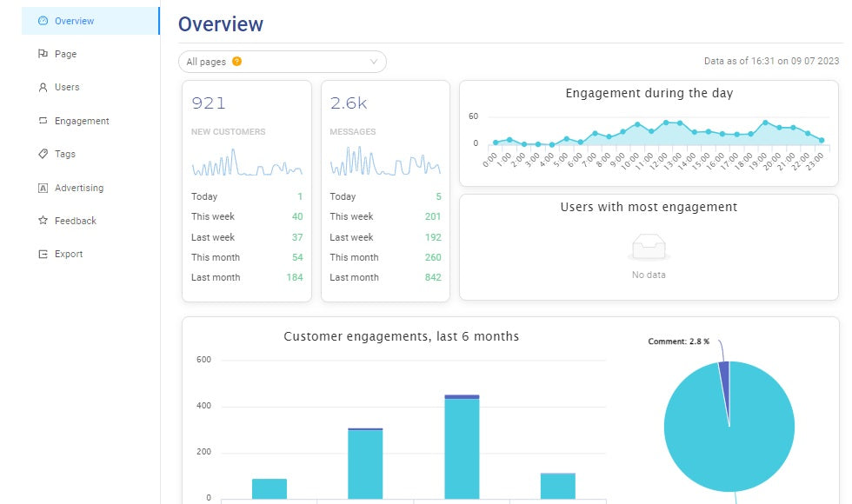Expand page selector using the chevron arrow

coord(374,62)
